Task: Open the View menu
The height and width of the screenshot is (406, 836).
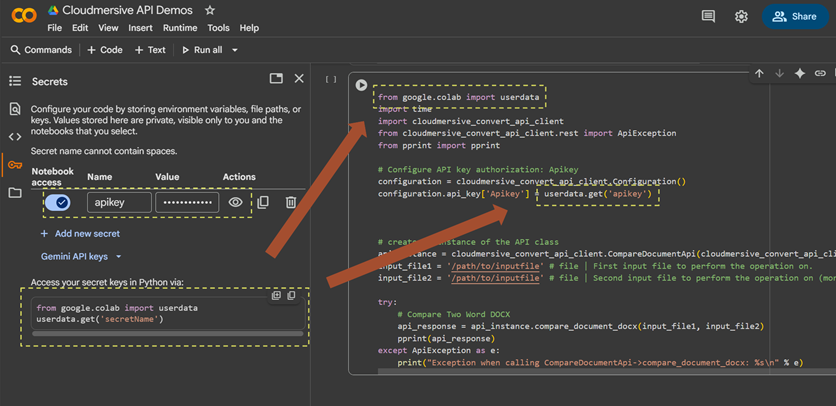Action: coord(108,28)
